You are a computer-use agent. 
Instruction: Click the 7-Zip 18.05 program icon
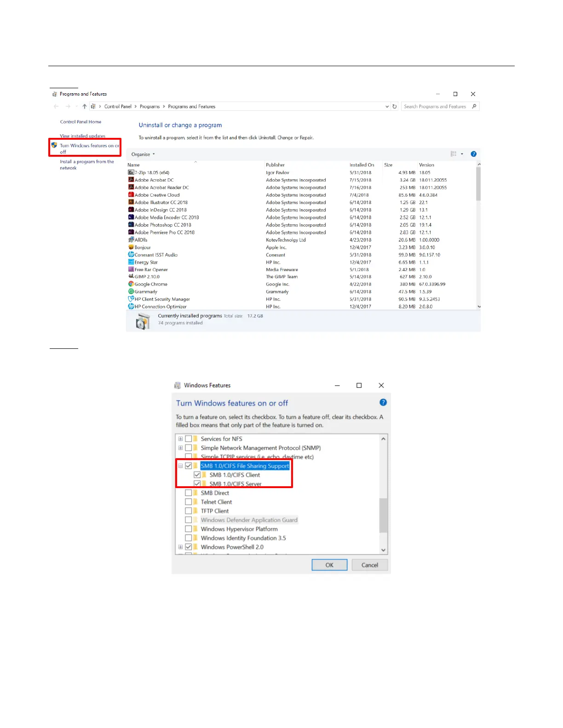[131, 173]
